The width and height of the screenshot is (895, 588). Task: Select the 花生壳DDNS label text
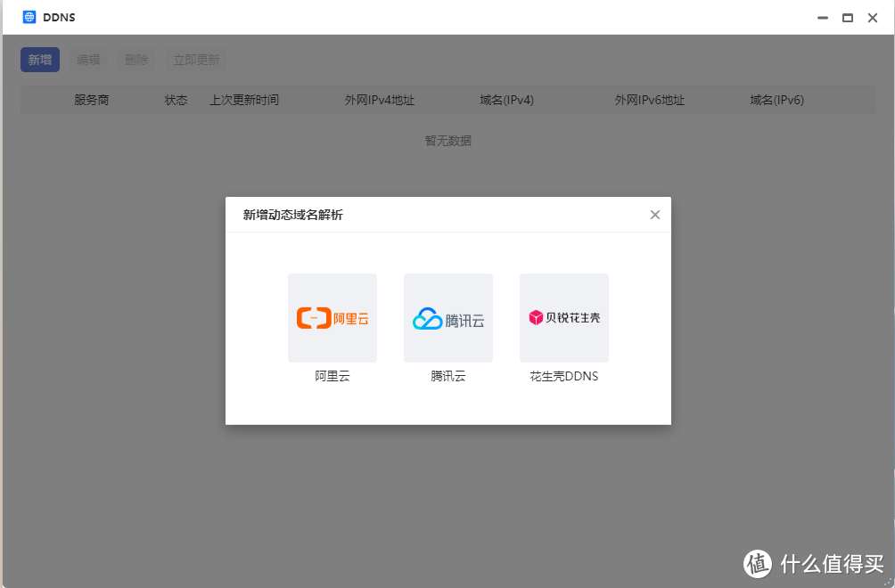(x=563, y=375)
